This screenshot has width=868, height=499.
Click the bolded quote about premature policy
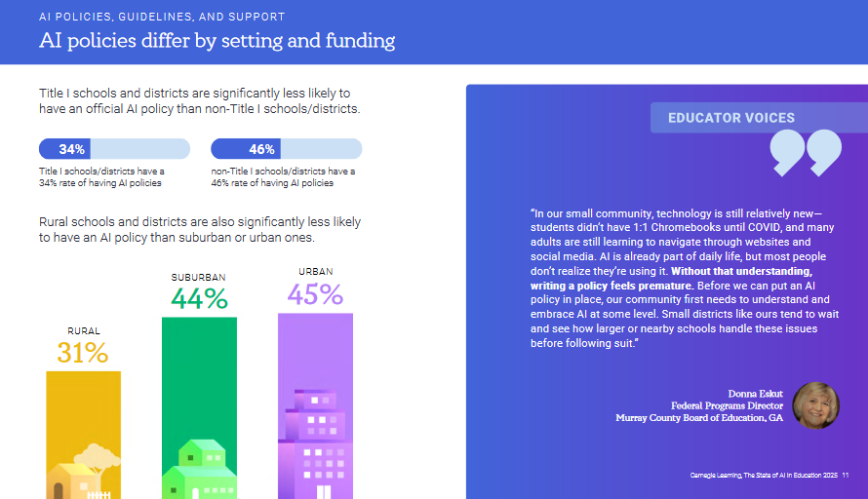pyautogui.click(x=673, y=278)
